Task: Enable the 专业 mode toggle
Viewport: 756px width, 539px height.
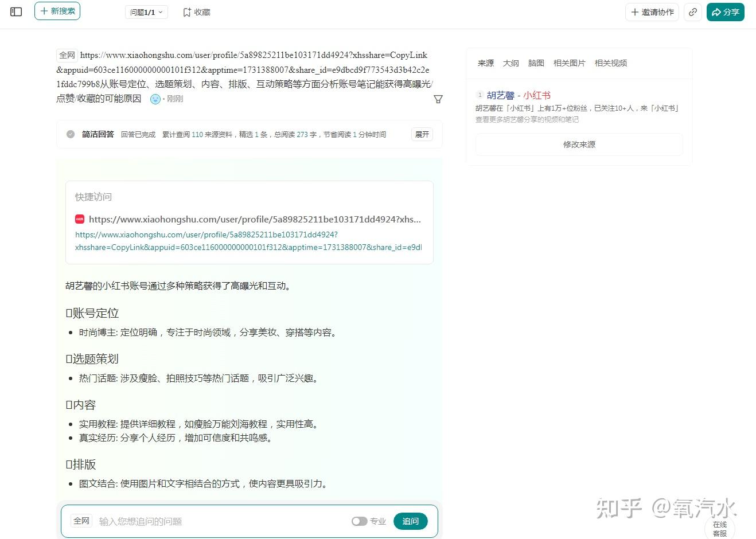Action: tap(359, 521)
